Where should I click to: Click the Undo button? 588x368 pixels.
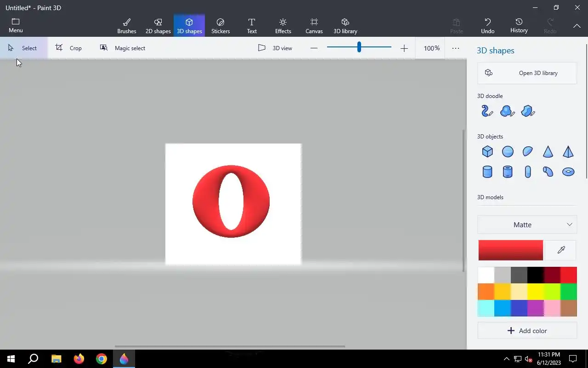pos(488,26)
